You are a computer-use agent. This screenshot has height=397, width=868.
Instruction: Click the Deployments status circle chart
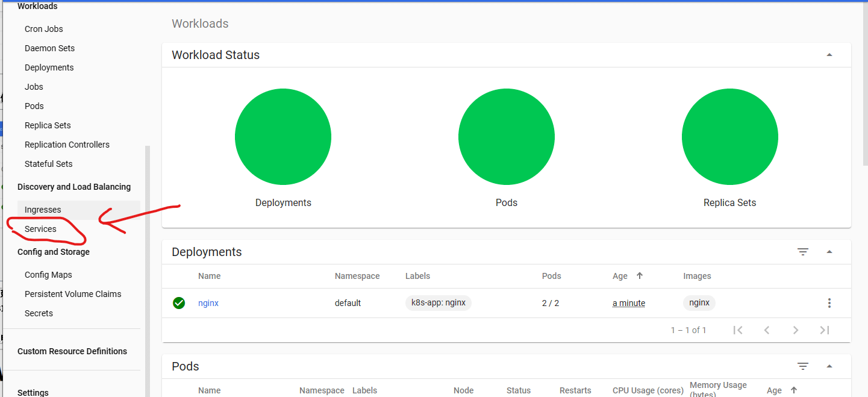pos(283,137)
